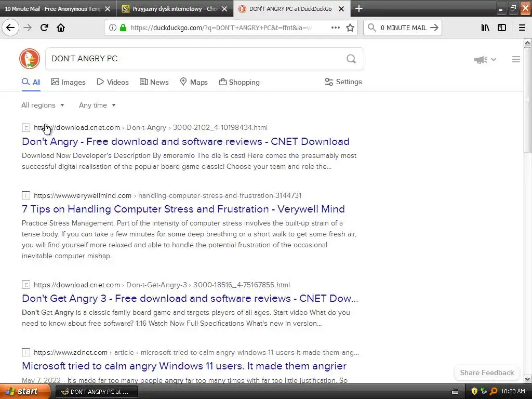Click the Share Feedback button
This screenshot has width=532, height=399.
(487, 373)
